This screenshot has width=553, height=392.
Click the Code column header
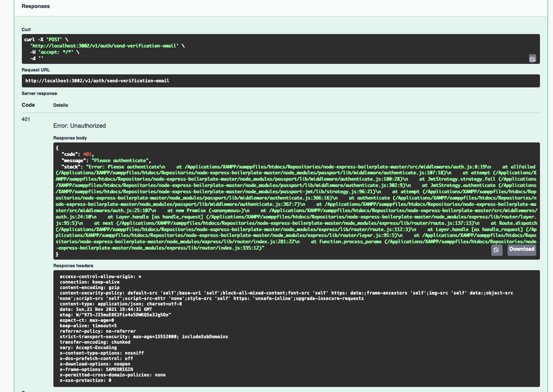click(27, 105)
